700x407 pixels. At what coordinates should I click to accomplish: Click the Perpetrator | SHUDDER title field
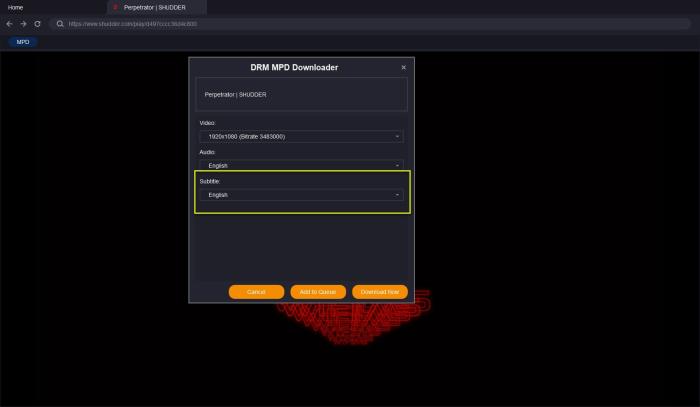pos(301,95)
